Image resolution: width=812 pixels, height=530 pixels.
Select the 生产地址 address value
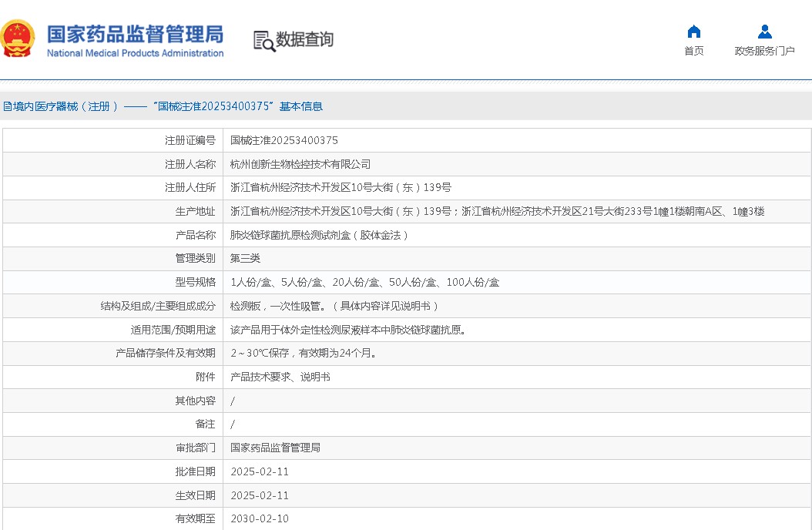(x=498, y=211)
